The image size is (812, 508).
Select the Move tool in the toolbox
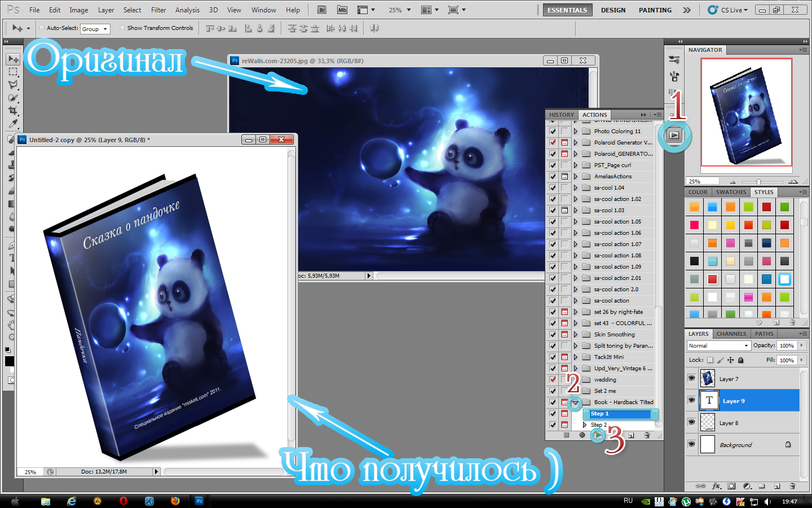(x=13, y=59)
